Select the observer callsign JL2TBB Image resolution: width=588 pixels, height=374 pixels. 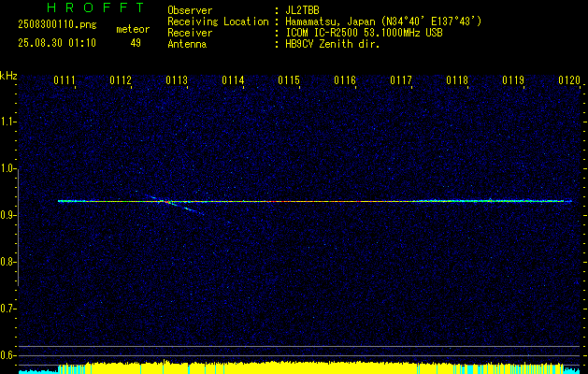click(302, 10)
